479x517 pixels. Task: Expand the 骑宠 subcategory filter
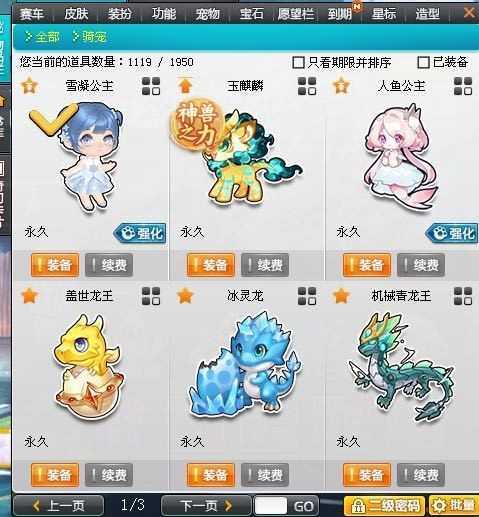coord(90,37)
